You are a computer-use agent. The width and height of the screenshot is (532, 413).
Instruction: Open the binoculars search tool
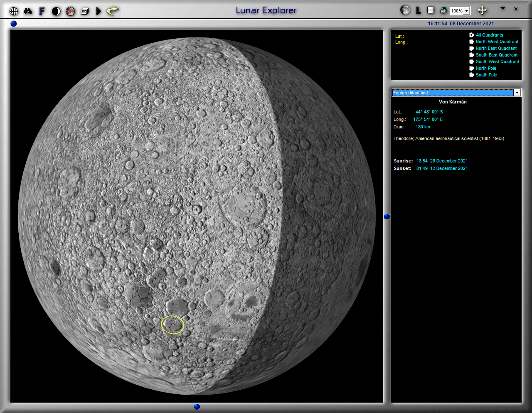click(x=27, y=11)
